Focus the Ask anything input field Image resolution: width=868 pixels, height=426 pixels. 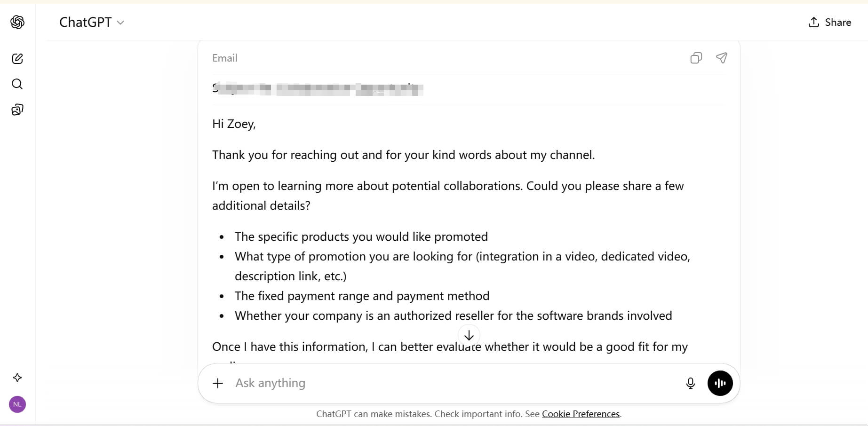[x=452, y=383]
